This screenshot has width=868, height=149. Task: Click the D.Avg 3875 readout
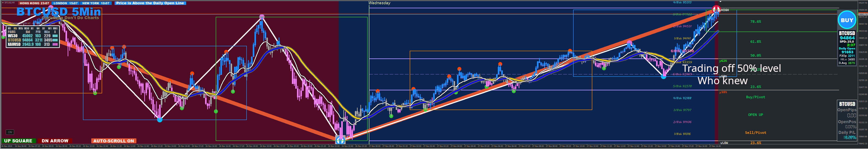coord(847,63)
